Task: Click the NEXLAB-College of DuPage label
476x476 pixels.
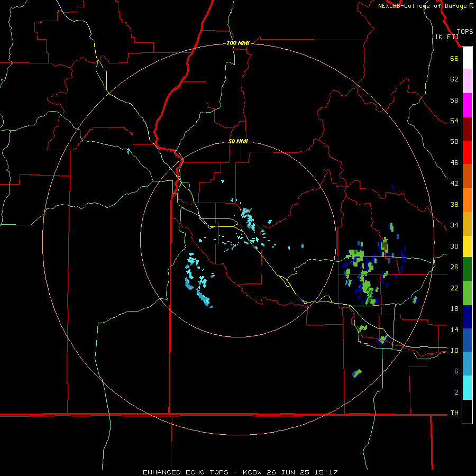Action: click(422, 6)
